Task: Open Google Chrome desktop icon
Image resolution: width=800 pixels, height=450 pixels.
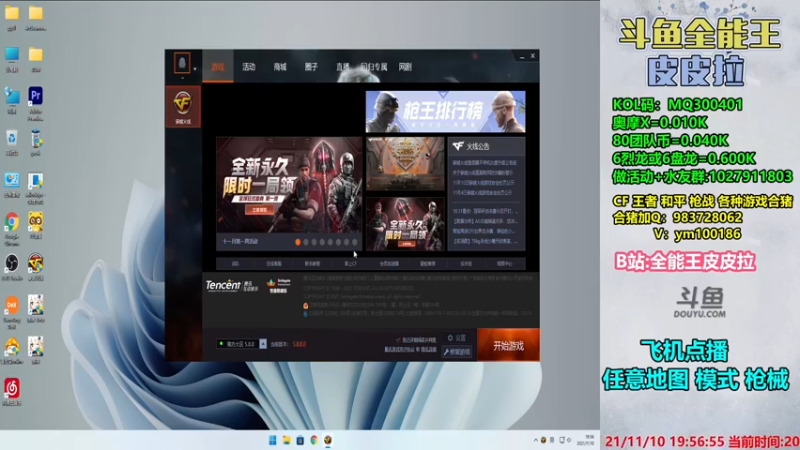Action: pyautogui.click(x=12, y=222)
